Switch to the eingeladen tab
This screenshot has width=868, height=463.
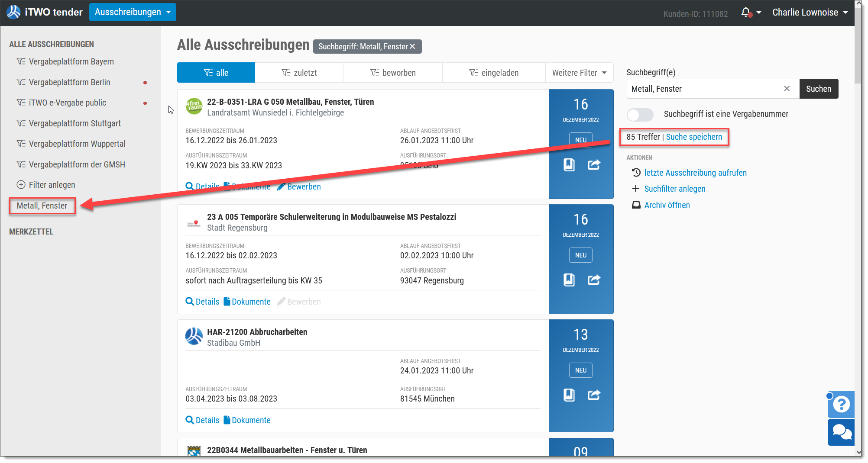click(x=494, y=73)
